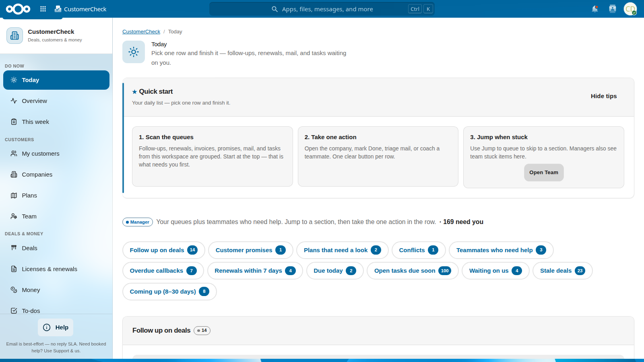Viewport: 644px width, 362px height.
Task: Click the Licenses & renewals document icon
Action: (x=14, y=269)
